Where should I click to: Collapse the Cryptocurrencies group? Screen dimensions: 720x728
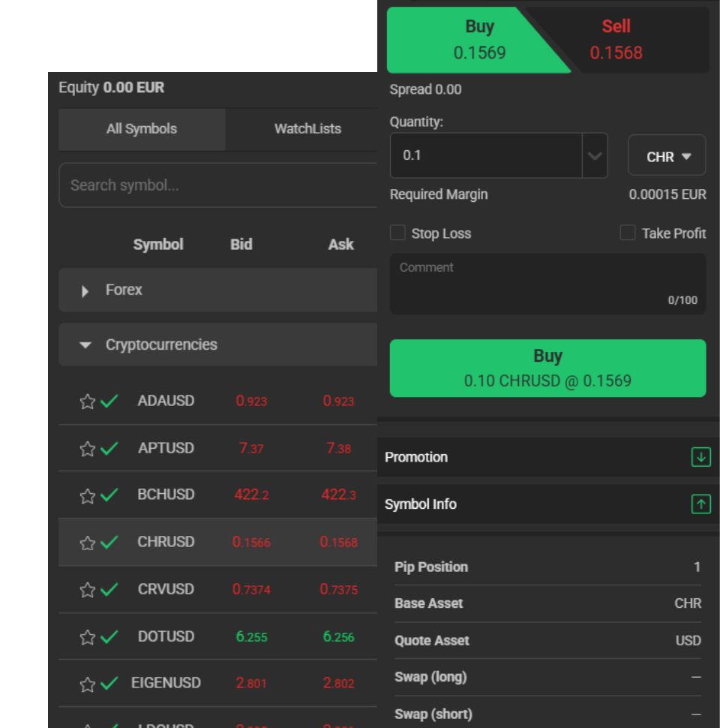click(85, 345)
